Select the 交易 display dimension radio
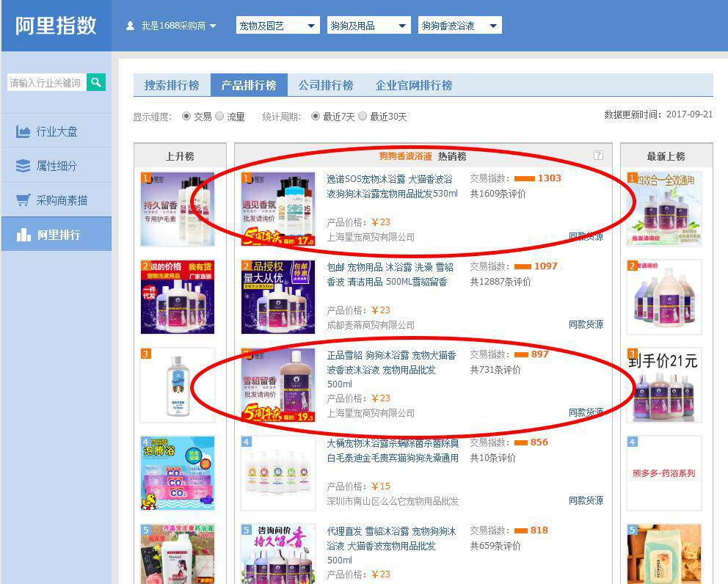This screenshot has height=584, width=728. click(186, 116)
